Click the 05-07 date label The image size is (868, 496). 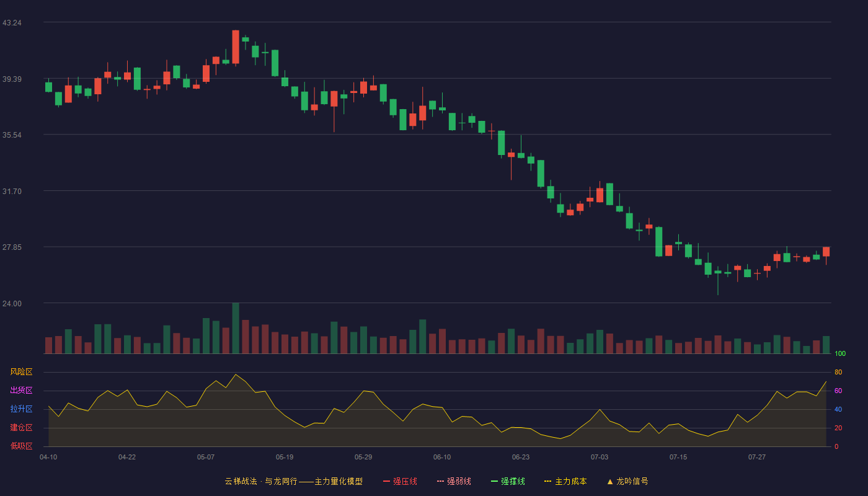(x=206, y=457)
